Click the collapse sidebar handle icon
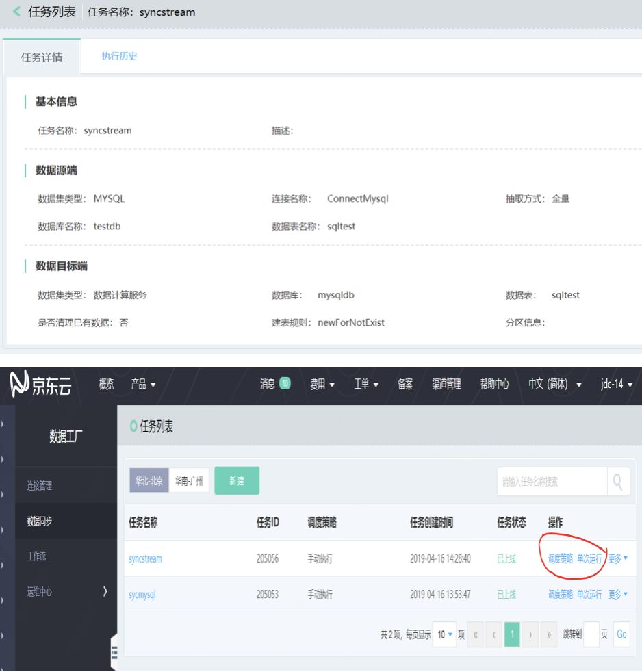Screen dimensions: 642x672 click(114, 652)
